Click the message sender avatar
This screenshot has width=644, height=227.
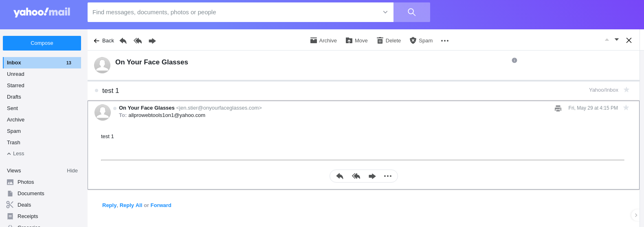coord(103,112)
